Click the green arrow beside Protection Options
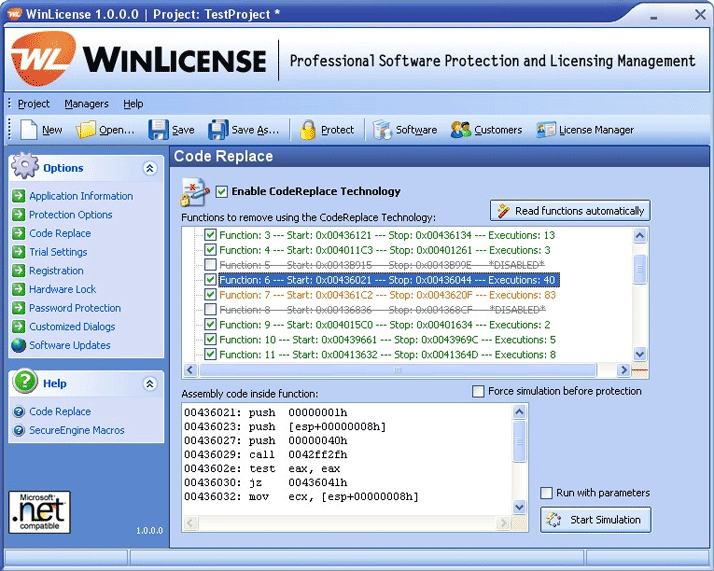 coord(19,214)
